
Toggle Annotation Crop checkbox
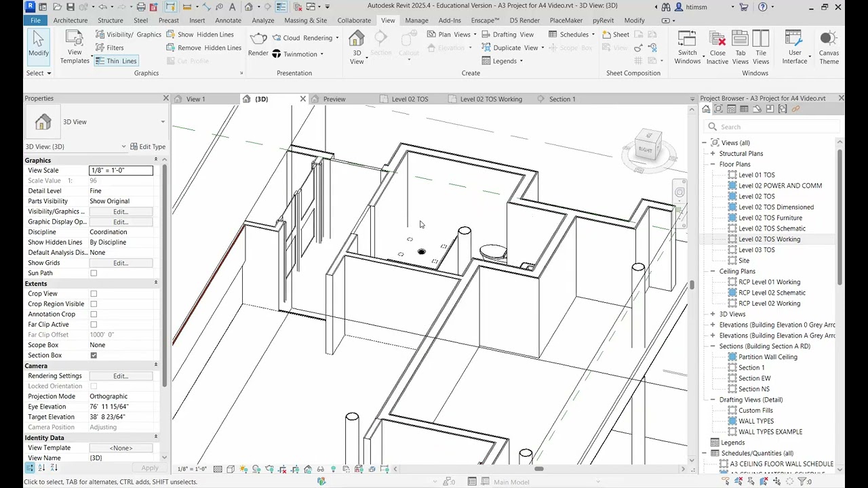(x=94, y=314)
